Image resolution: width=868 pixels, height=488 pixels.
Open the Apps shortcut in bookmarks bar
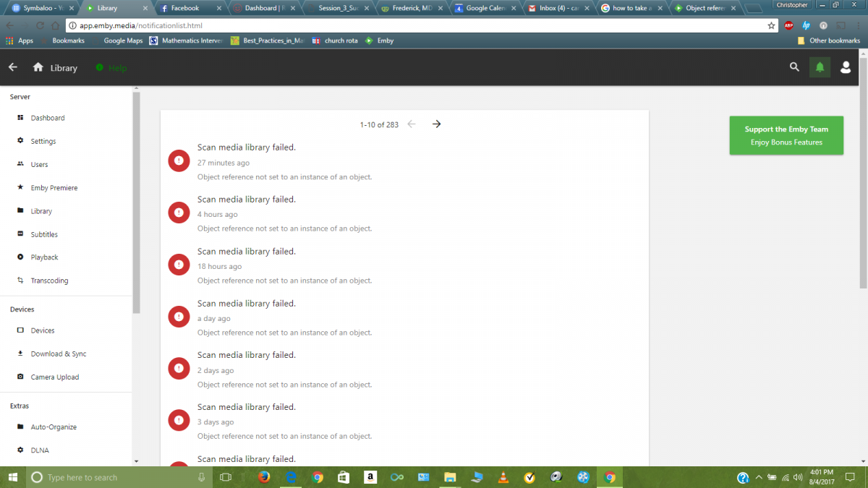pos(20,41)
